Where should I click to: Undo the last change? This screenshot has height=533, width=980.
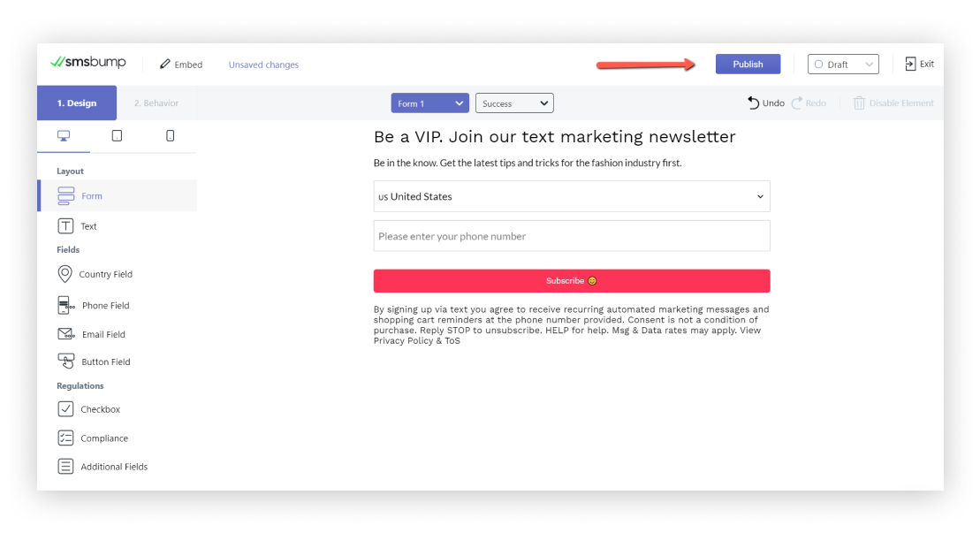(766, 103)
